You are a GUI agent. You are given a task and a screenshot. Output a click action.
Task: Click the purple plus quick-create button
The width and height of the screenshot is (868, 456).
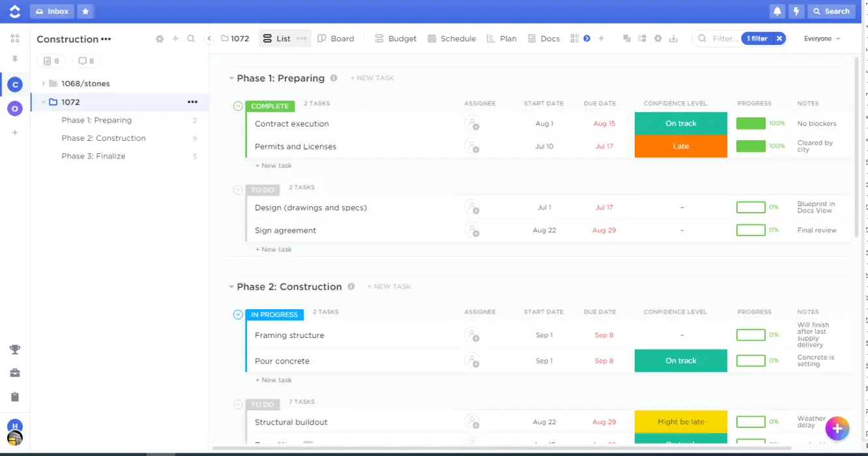click(837, 429)
